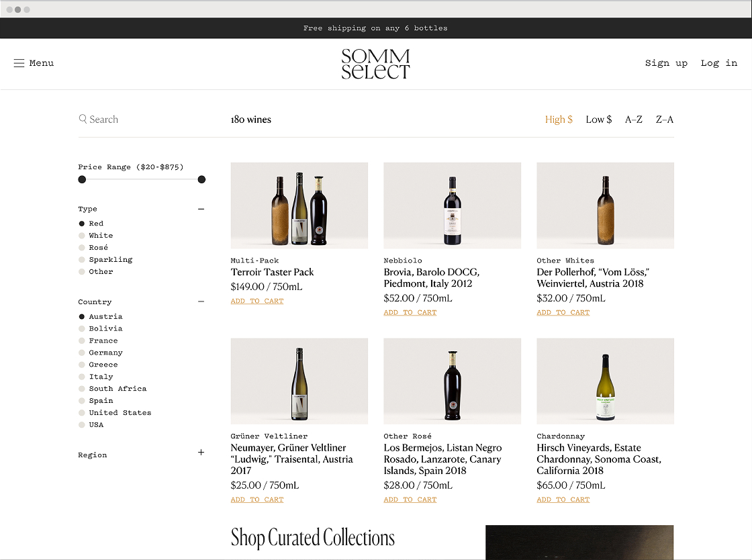Open the Los Bermejos bottle image
Viewport: 752px width, 560px height.
click(453, 381)
